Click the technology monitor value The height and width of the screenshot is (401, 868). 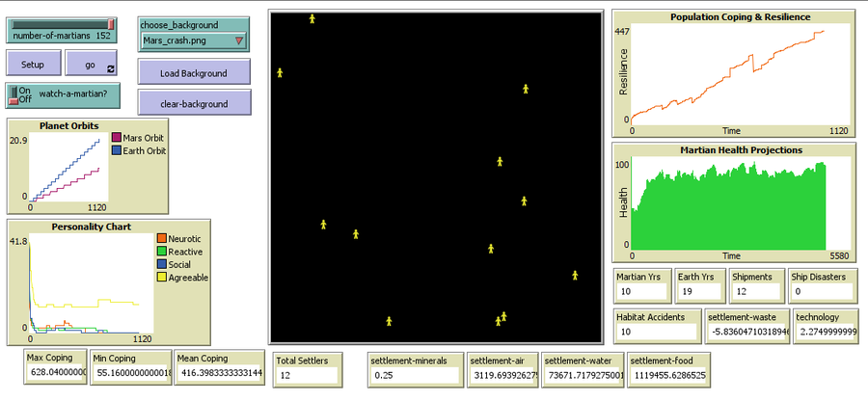click(827, 332)
